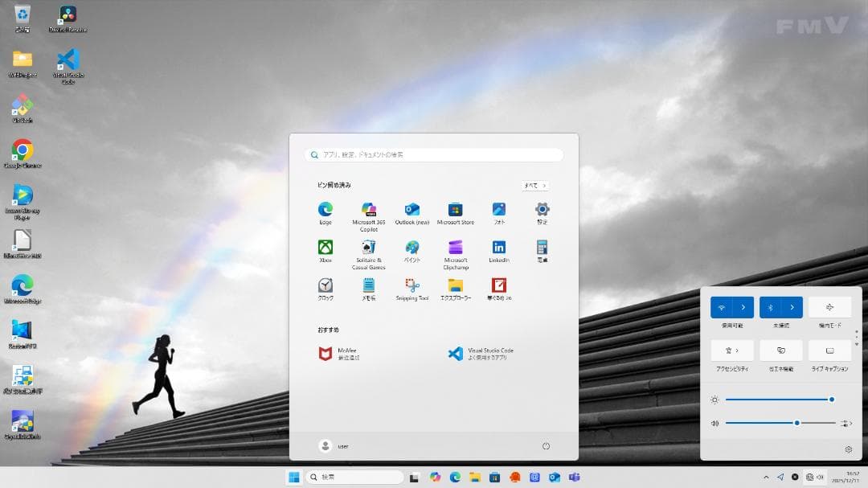The image size is (868, 488).
Task: Open ペイント (Paint) from the Start menu
Action: click(411, 249)
